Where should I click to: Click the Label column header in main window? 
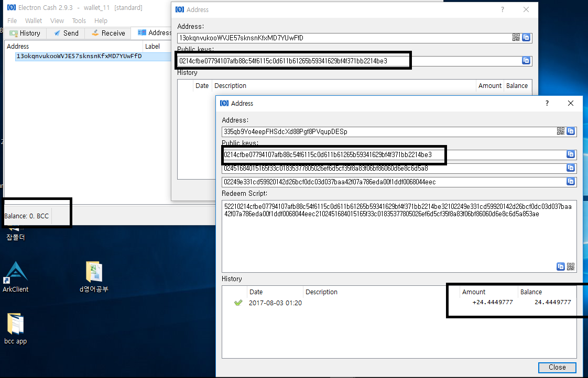click(157, 46)
